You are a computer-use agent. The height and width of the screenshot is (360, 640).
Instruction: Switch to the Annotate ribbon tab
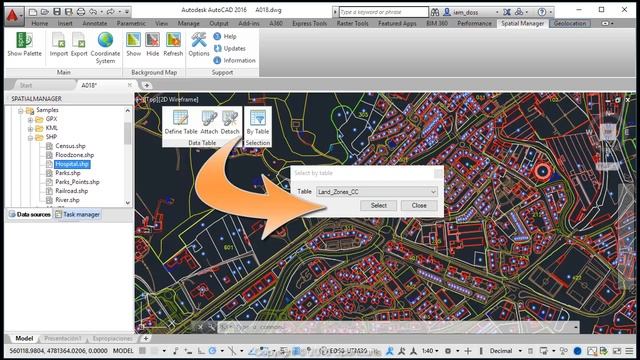(95, 23)
